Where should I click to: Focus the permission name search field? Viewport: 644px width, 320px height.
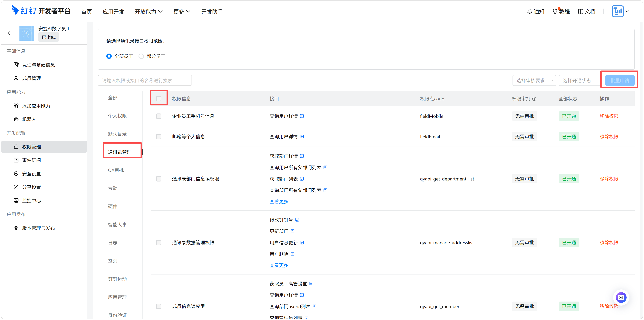pos(145,80)
